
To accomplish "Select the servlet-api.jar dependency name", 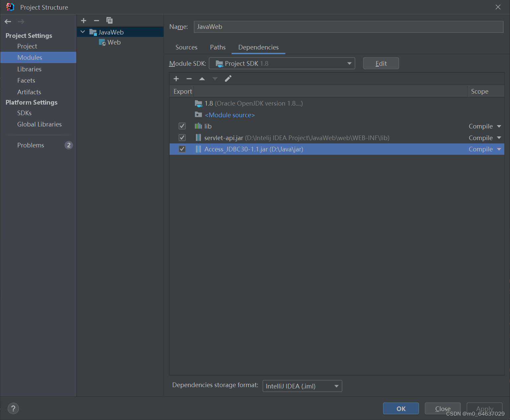I will (x=224, y=138).
